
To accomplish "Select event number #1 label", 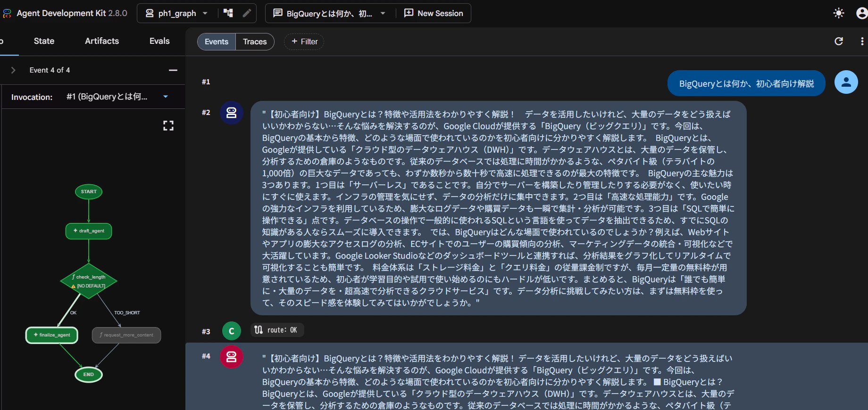I will [206, 82].
